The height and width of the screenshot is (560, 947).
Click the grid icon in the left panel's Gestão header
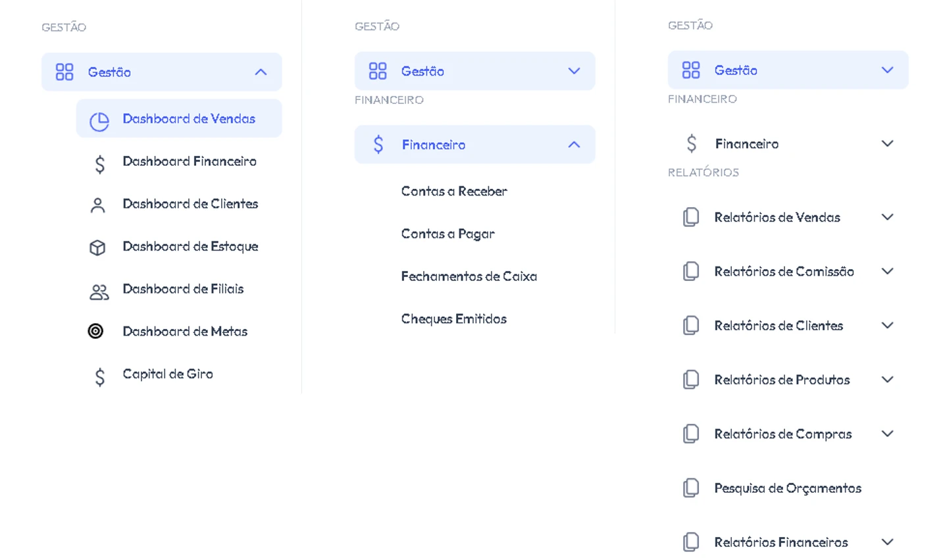(x=64, y=72)
